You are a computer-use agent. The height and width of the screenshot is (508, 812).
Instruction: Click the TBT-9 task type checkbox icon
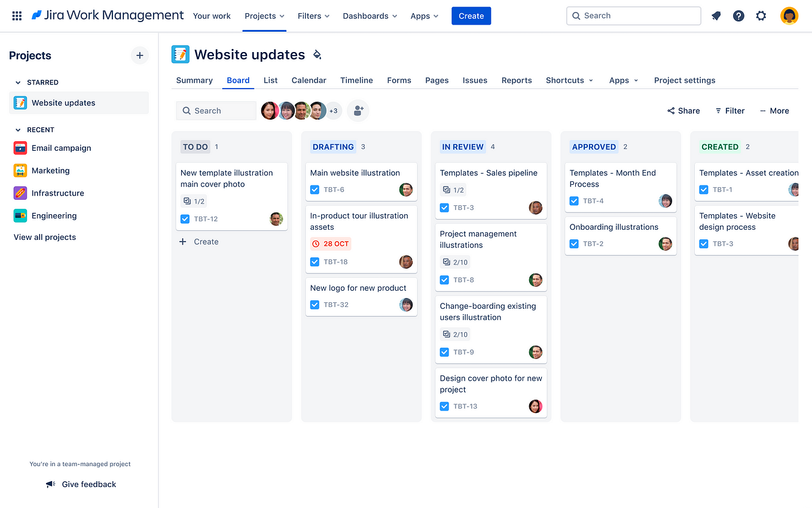click(444, 352)
